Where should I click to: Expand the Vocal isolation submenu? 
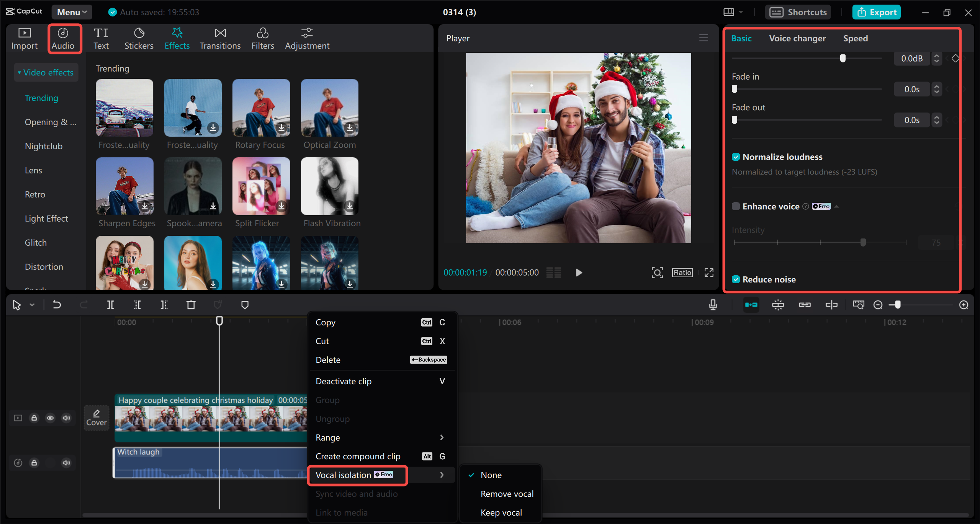(x=442, y=474)
